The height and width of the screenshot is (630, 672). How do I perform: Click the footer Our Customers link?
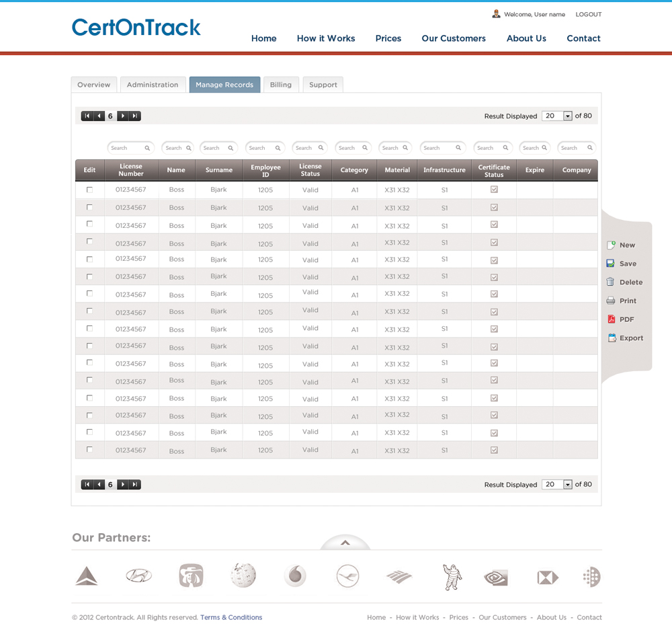pyautogui.click(x=502, y=617)
